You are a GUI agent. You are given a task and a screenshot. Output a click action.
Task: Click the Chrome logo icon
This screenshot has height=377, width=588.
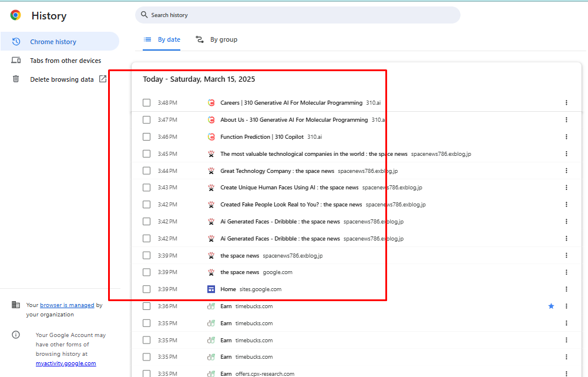pyautogui.click(x=15, y=15)
